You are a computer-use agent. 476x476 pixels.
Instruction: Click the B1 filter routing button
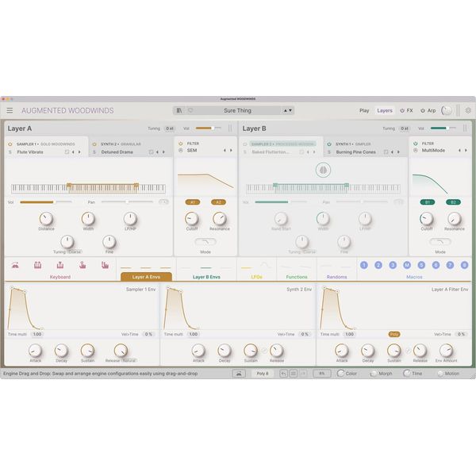[x=428, y=202]
